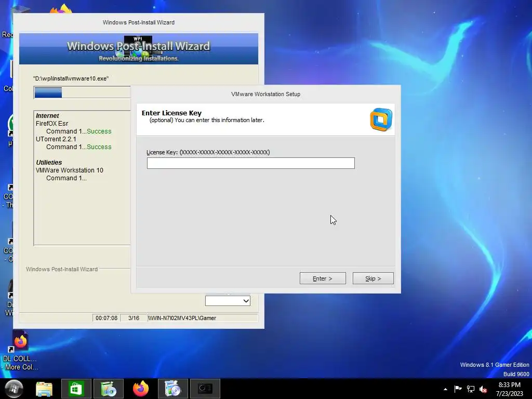Click the Internet category heading
The image size is (532, 399).
(47, 116)
